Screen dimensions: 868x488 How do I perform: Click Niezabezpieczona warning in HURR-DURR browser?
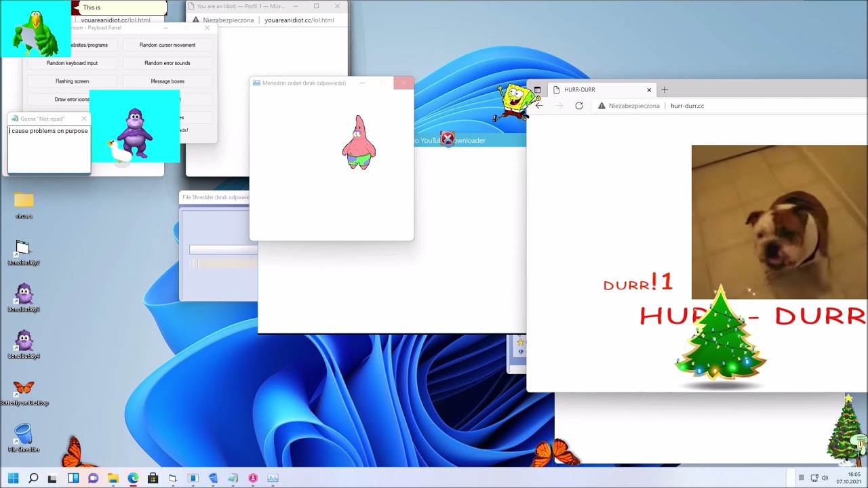(x=629, y=106)
